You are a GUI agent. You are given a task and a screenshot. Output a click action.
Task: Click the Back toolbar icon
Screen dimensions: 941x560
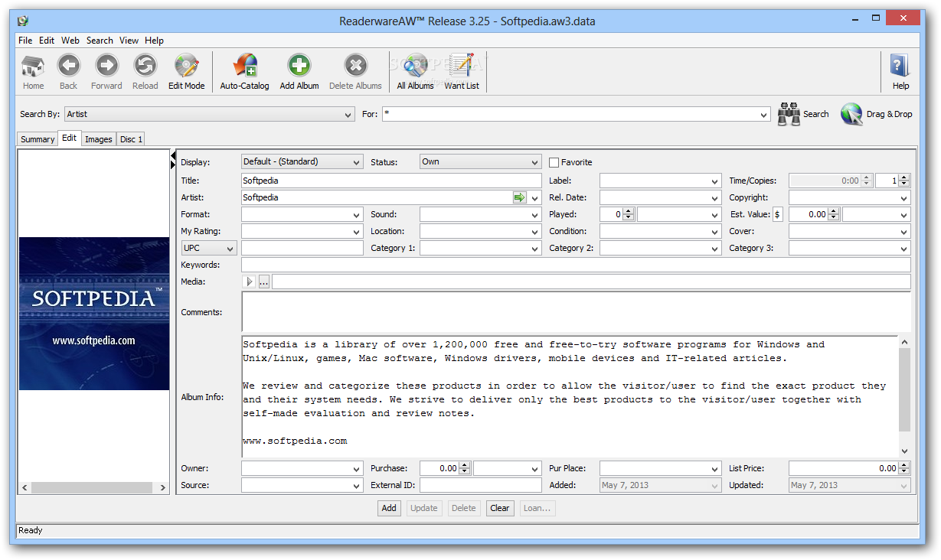(x=68, y=72)
